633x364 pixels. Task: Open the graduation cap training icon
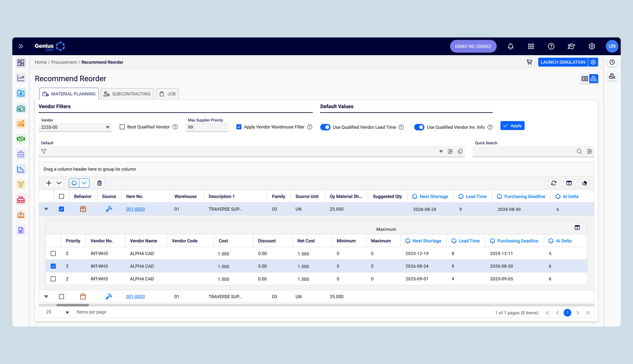click(x=571, y=46)
